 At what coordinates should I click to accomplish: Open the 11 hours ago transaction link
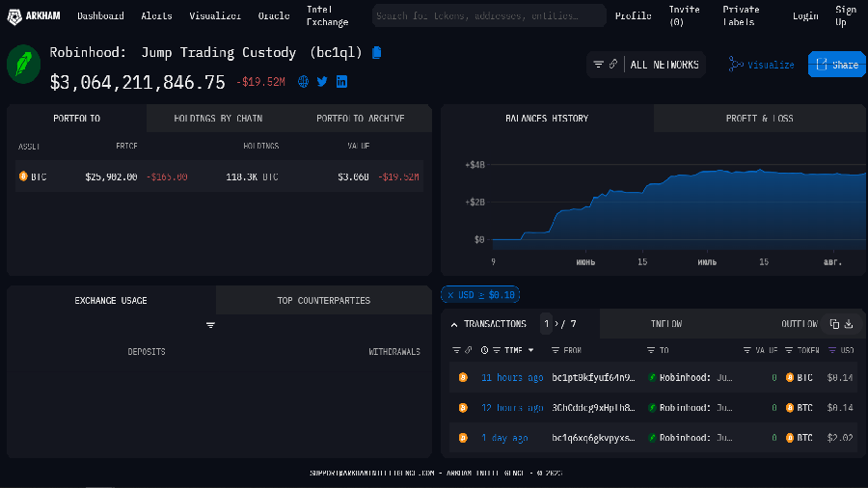(512, 378)
